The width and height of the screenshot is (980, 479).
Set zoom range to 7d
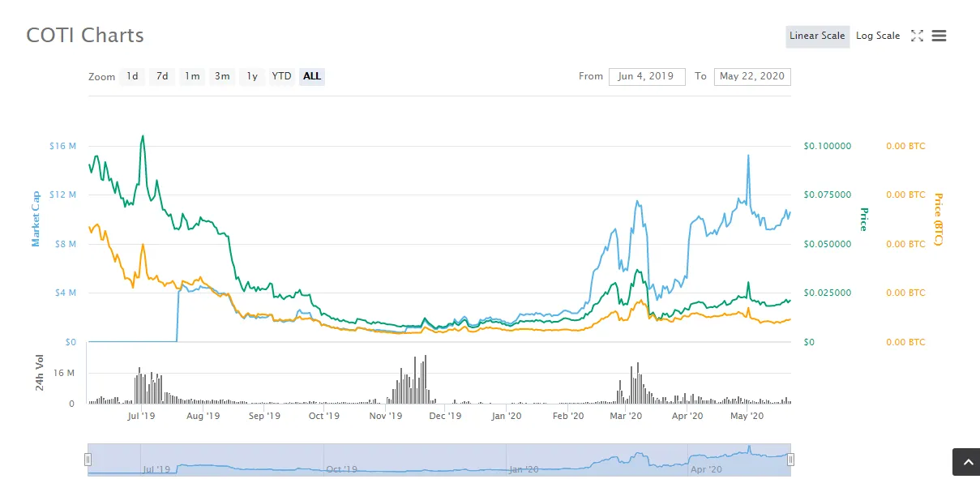coord(162,76)
